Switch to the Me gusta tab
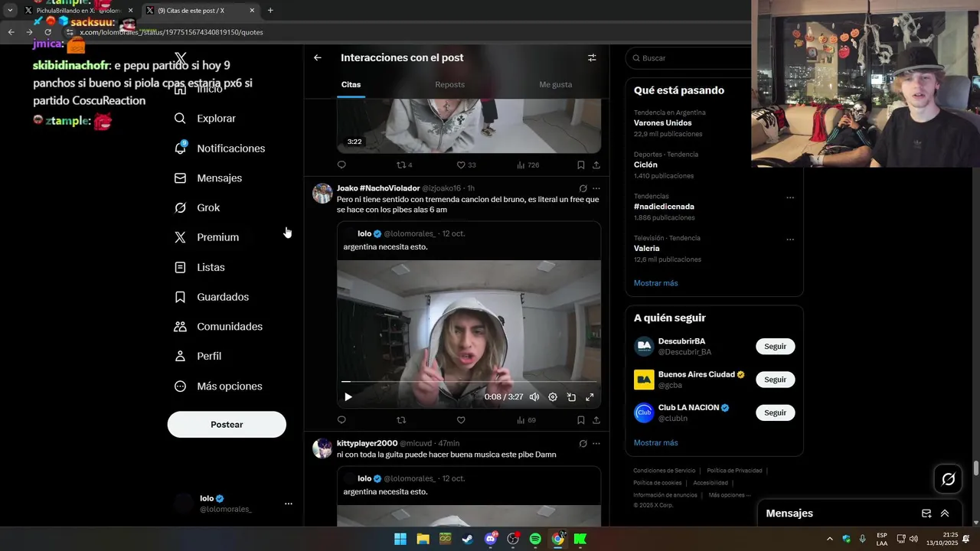The image size is (980, 551). click(556, 84)
